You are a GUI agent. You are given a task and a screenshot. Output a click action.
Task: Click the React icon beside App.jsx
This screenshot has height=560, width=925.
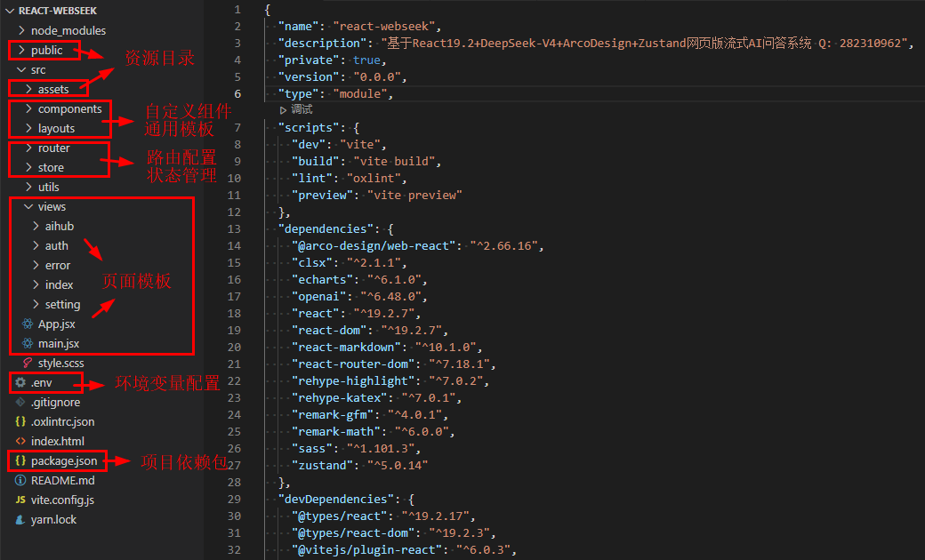point(28,324)
